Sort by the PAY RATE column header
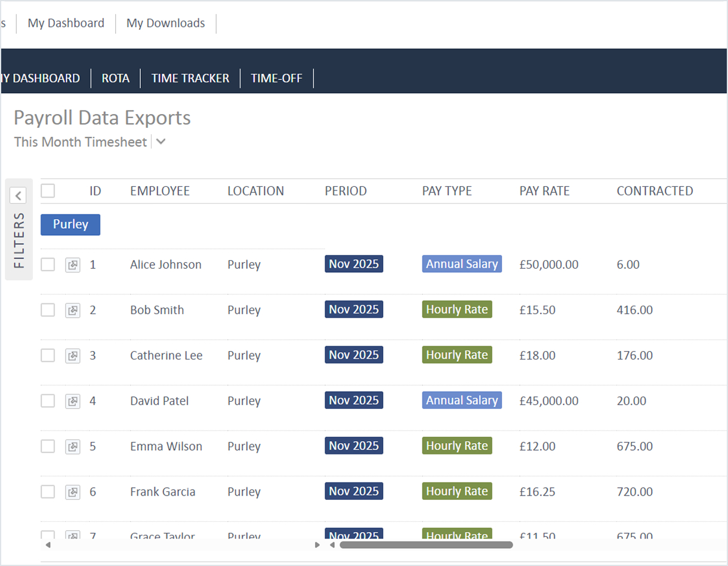This screenshot has height=566, width=728. [544, 191]
